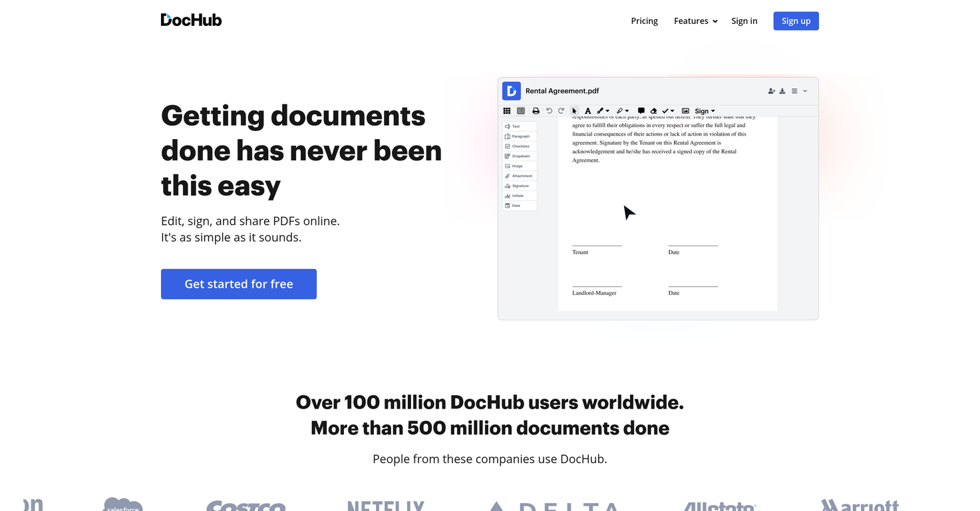Image resolution: width=980 pixels, height=511 pixels.
Task: Click 'Over 100 million DocHub users worldwide.' heading
Action: point(490,402)
